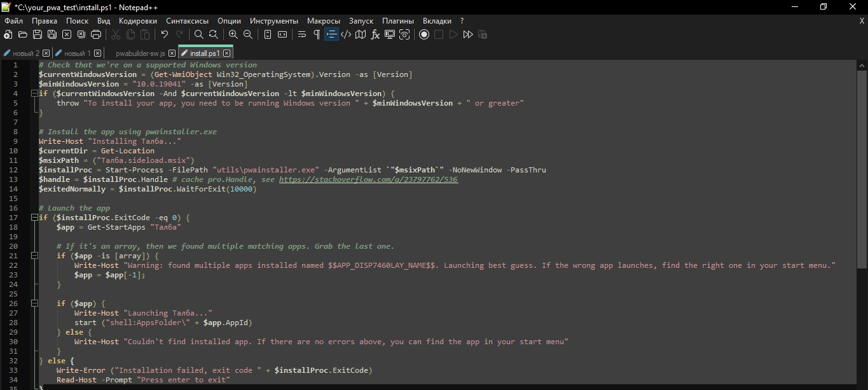Save the current file with floppy icon
The height and width of the screenshot is (390, 868).
(x=38, y=34)
